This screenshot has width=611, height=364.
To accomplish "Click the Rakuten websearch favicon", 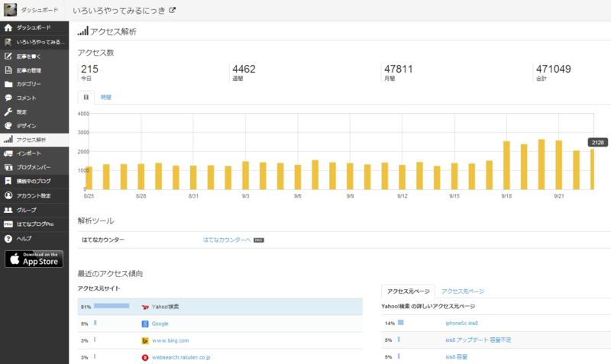I will click(145, 357).
